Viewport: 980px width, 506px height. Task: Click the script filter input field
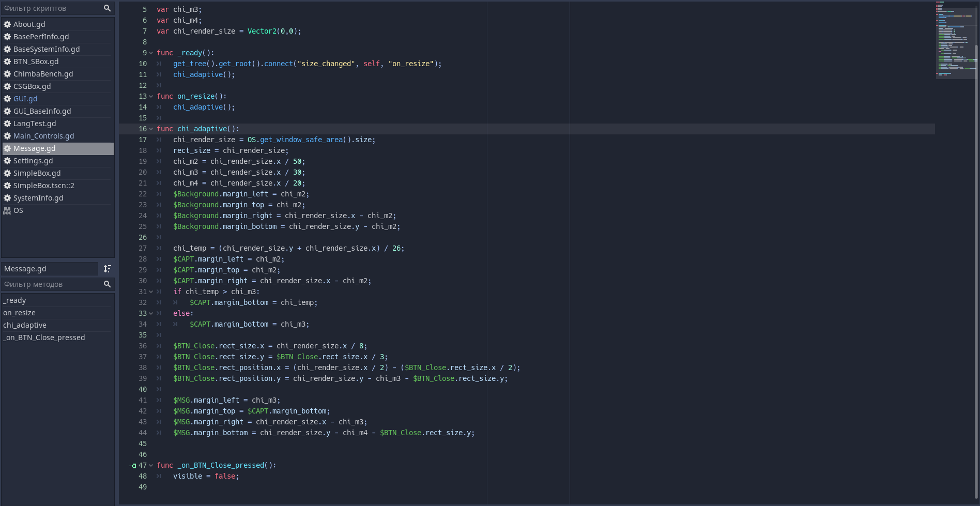[x=51, y=8]
